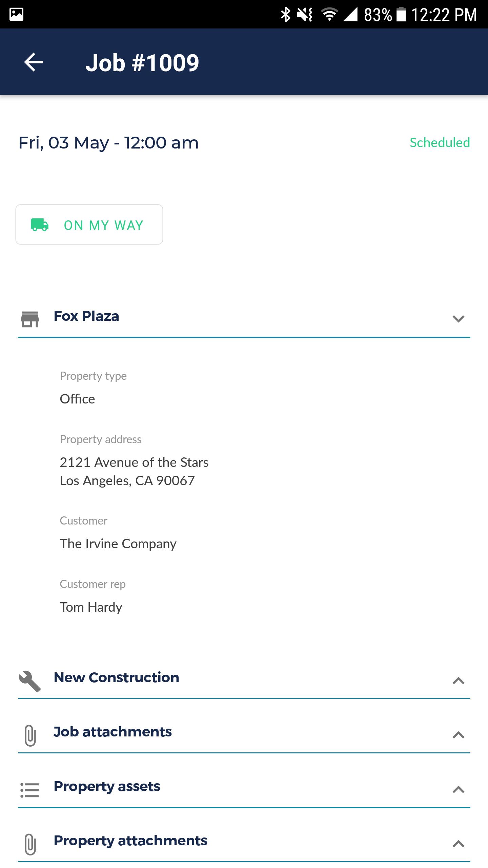Viewport: 488px width, 868px height.
Task: Tap the Property attachments paperclip icon
Action: 30,844
